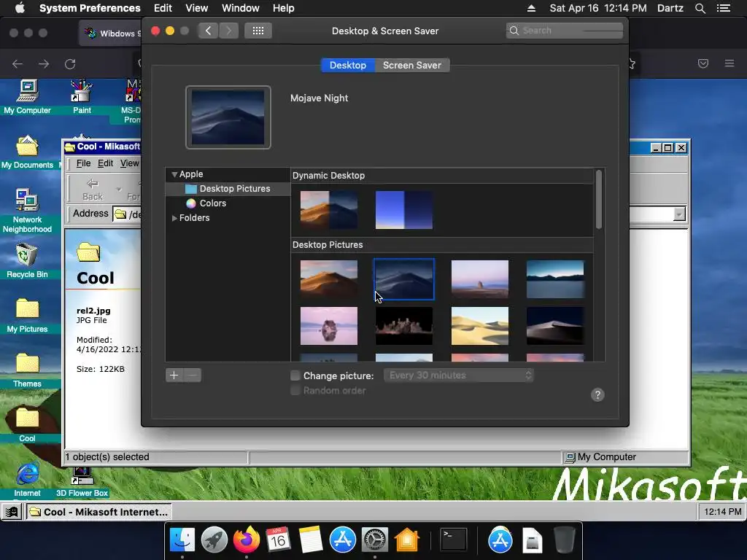This screenshot has height=560, width=747.
Task: Open Network Neighborhood desktop icon
Action: click(27, 211)
